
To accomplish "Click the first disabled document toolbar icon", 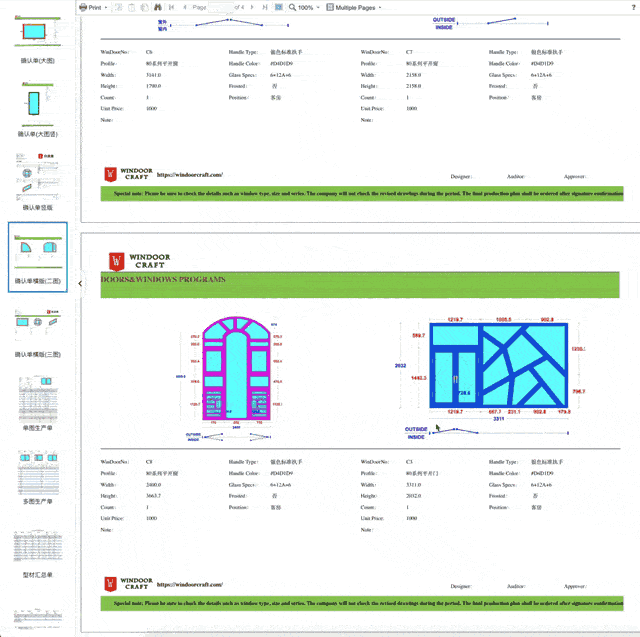I will pos(119,7).
